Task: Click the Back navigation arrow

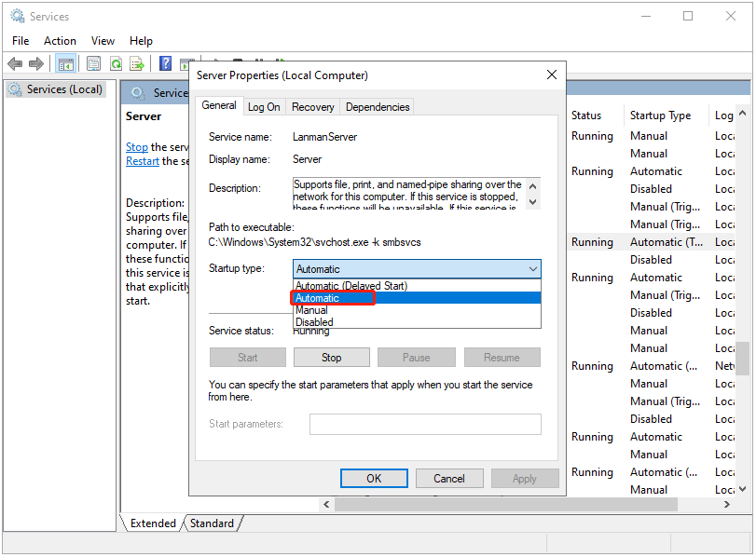Action: pyautogui.click(x=15, y=63)
